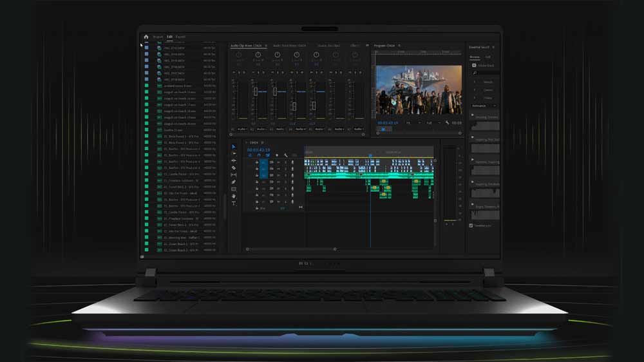Screen dimensions: 644x362
Task: Toggle lock on the top video track
Action: coord(257,162)
